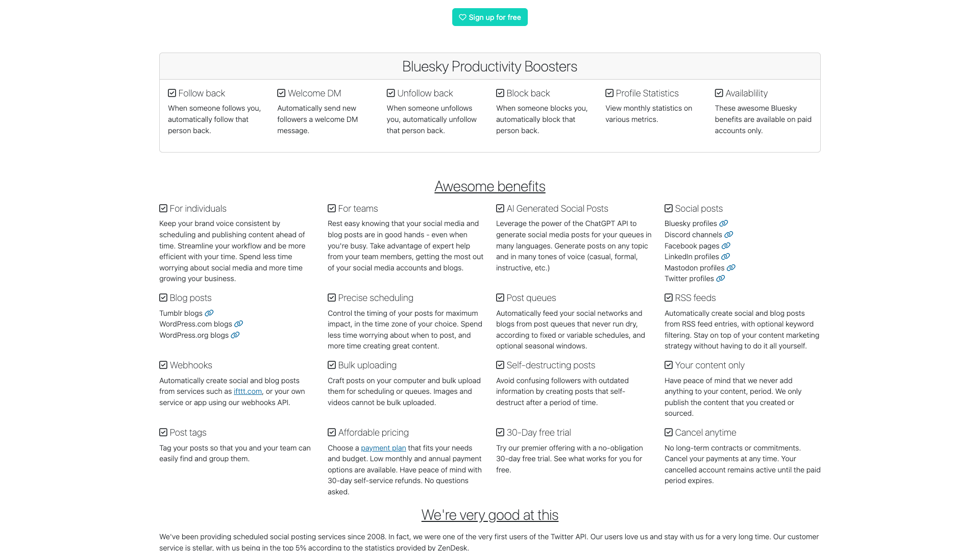Click the heart icon inside the signup button
This screenshot has width=980, height=551.
point(462,17)
